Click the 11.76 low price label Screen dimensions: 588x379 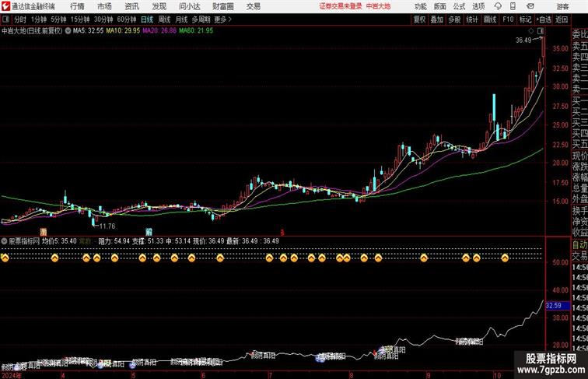[107, 226]
